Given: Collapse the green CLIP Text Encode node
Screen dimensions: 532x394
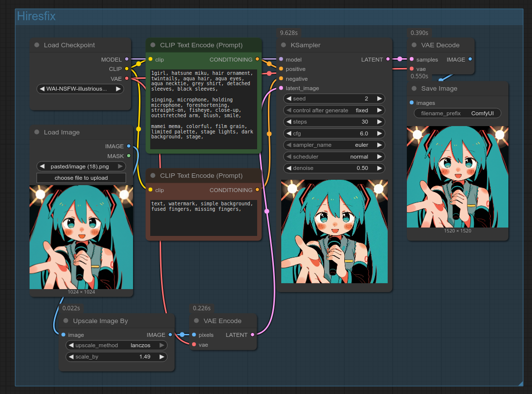Looking at the screenshot, I should (x=153, y=45).
